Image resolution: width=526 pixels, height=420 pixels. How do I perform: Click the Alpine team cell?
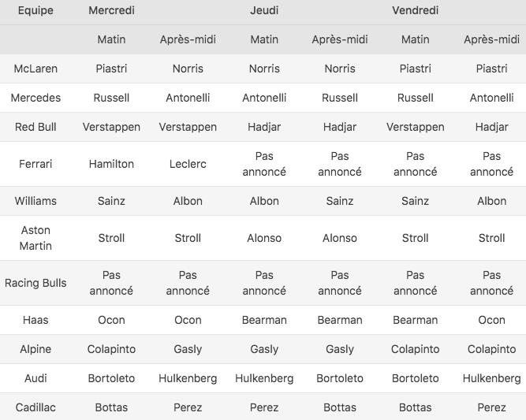pyautogui.click(x=35, y=349)
